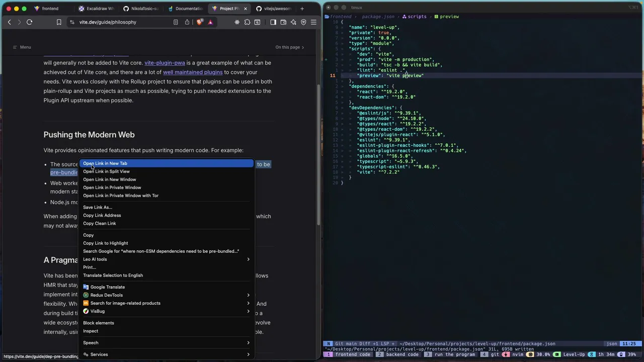Open Brave Rewards triangle icon

pyautogui.click(x=210, y=22)
